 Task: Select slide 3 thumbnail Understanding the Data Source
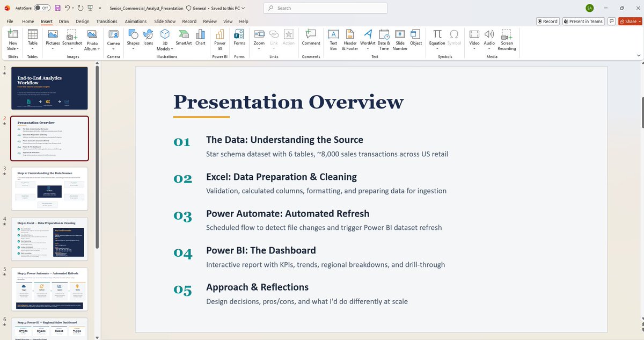pos(49,189)
